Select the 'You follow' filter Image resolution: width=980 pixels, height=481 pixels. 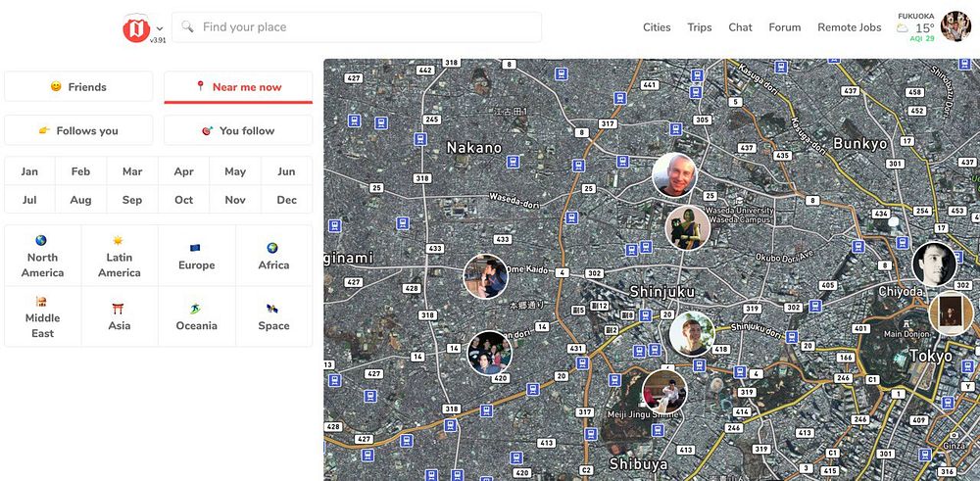(238, 130)
